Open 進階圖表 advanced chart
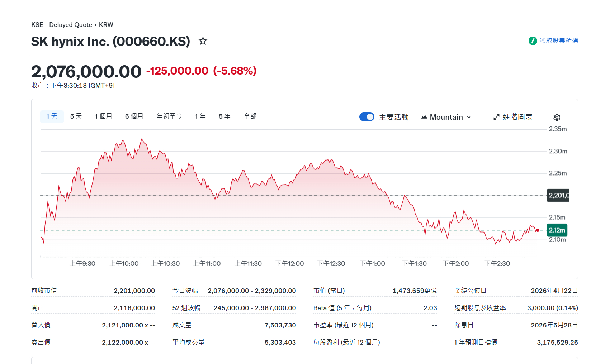 [513, 117]
